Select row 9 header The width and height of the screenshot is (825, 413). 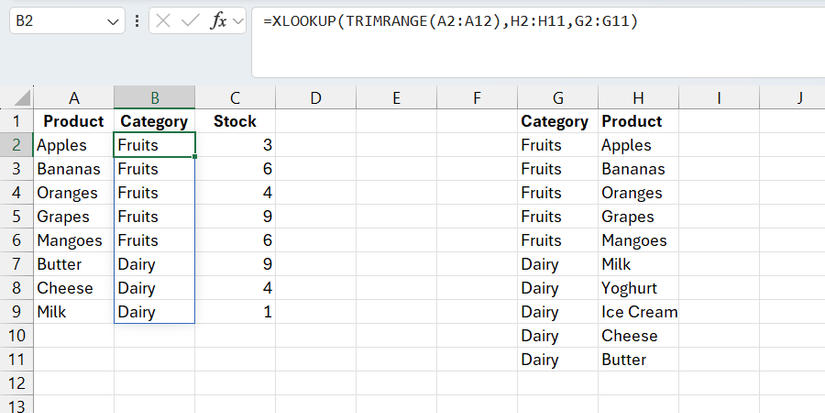click(x=16, y=312)
